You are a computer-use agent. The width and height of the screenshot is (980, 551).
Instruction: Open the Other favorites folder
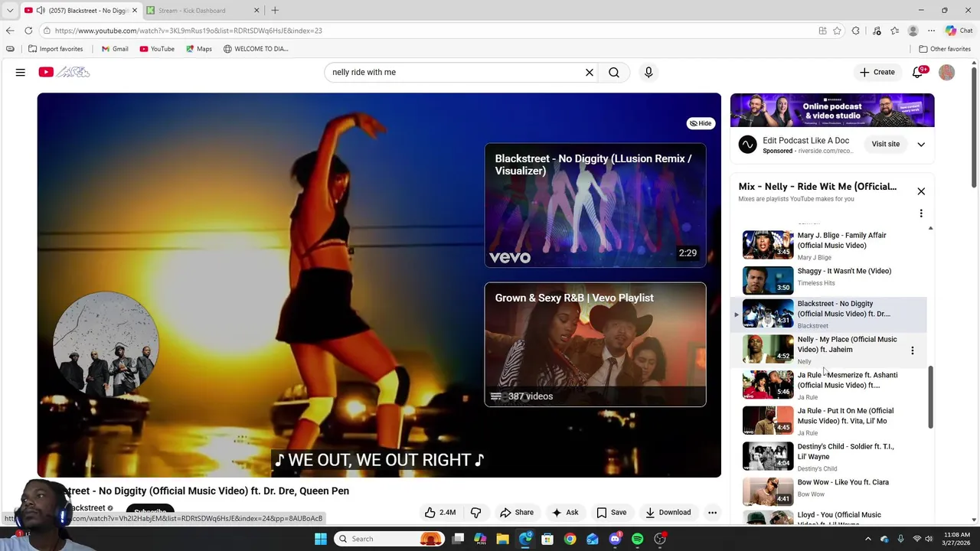tap(945, 49)
